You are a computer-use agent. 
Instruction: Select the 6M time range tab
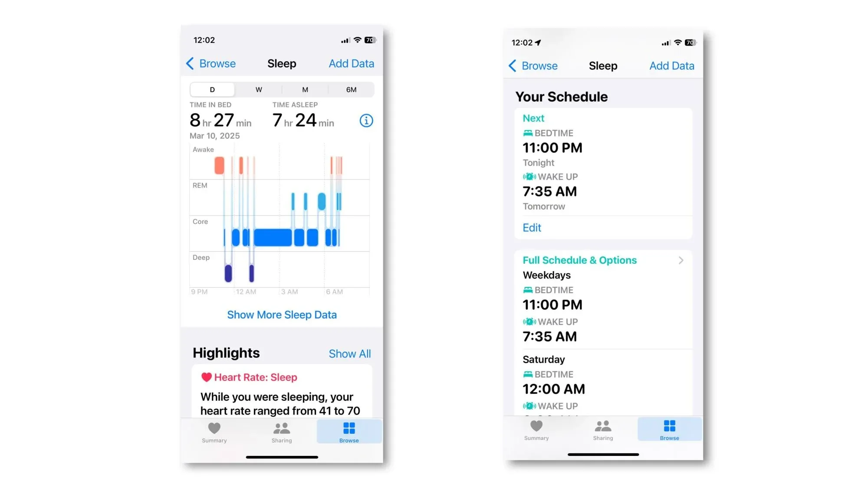point(351,89)
